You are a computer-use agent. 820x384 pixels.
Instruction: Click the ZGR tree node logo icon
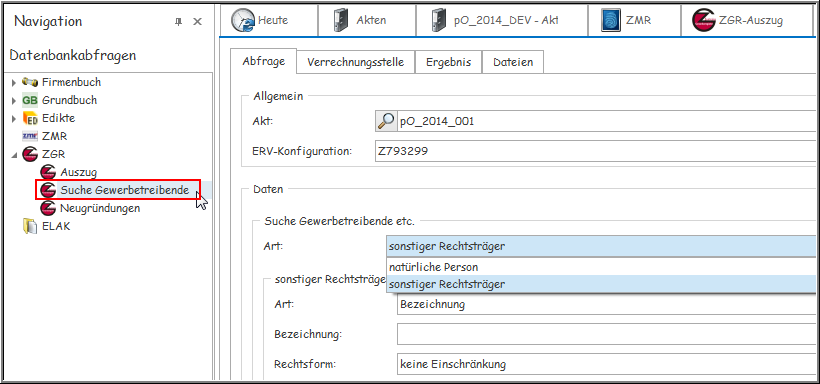tap(30, 154)
